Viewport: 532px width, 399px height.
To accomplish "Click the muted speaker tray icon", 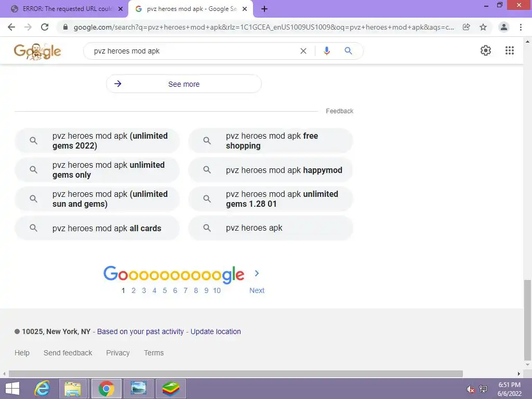I will (x=470, y=389).
